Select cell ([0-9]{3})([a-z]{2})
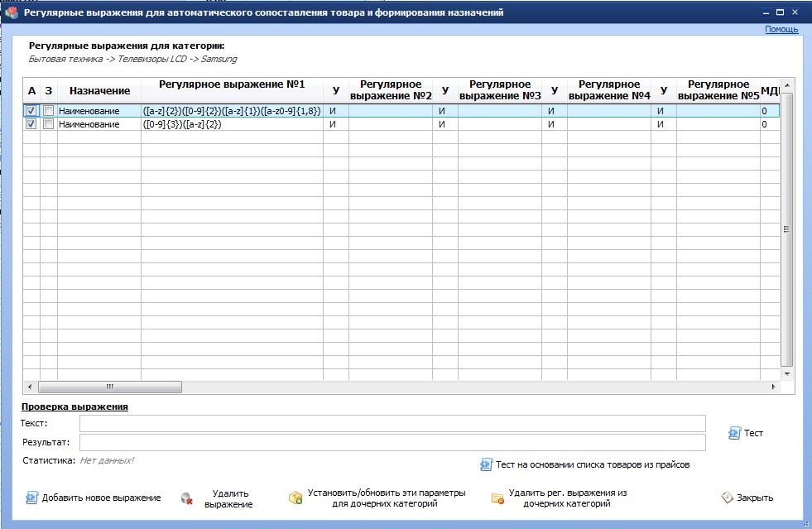812x529 pixels. click(232, 124)
